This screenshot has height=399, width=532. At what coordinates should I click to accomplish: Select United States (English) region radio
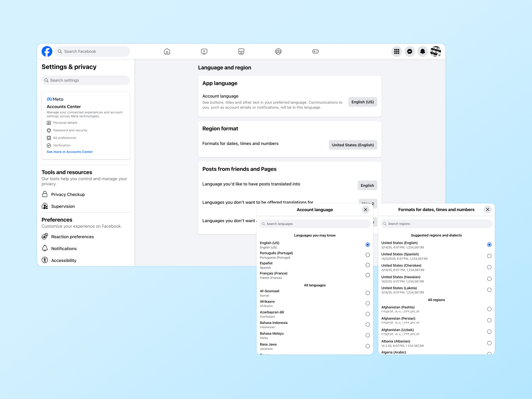(489, 245)
